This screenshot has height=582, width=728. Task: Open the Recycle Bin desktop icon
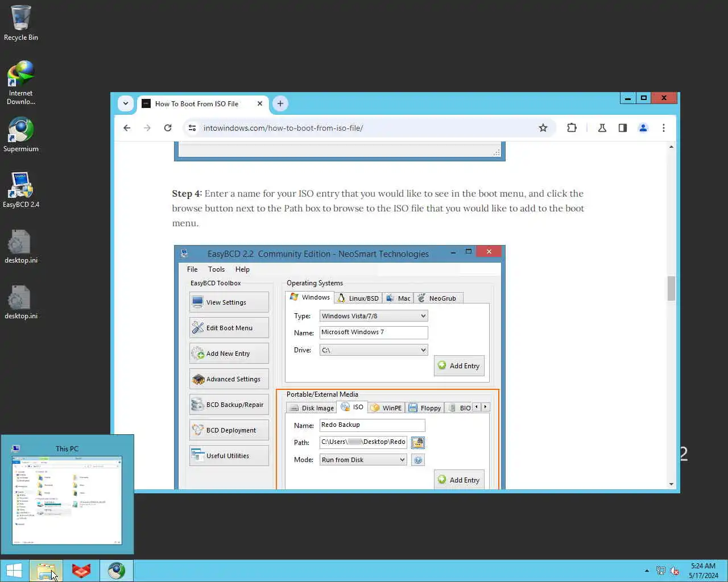21,23
